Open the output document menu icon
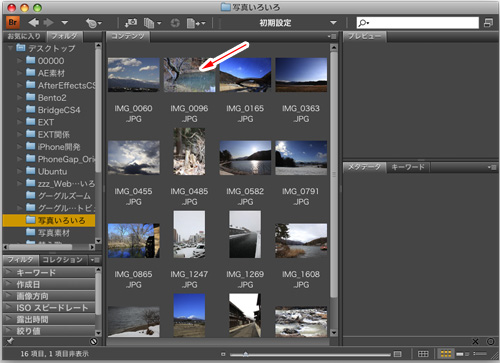The width and height of the screenshot is (500, 363). pyautogui.click(x=196, y=23)
